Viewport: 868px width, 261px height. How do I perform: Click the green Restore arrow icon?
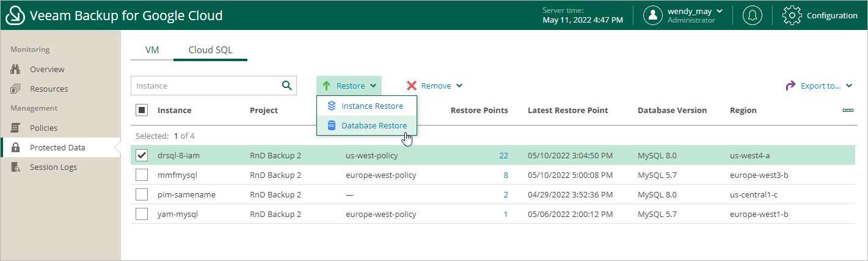[326, 86]
